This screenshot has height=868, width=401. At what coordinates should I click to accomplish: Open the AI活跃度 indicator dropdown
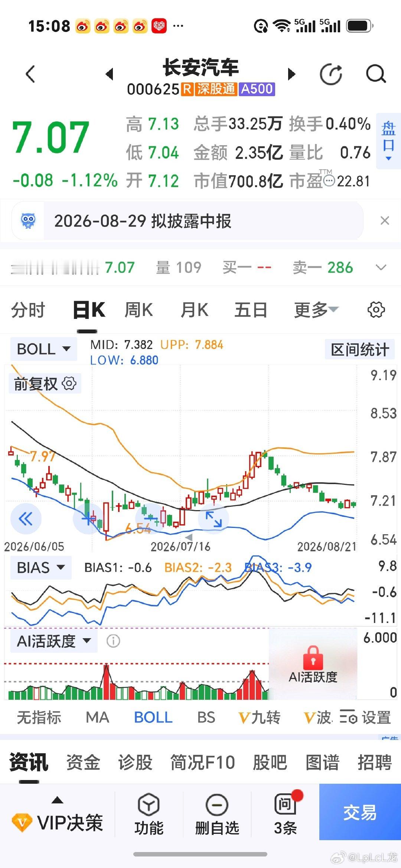point(54,641)
